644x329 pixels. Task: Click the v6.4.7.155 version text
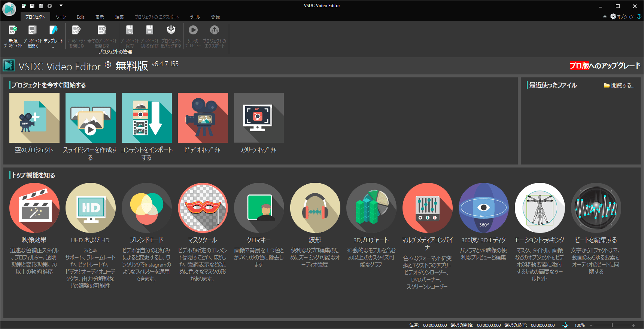(x=165, y=64)
